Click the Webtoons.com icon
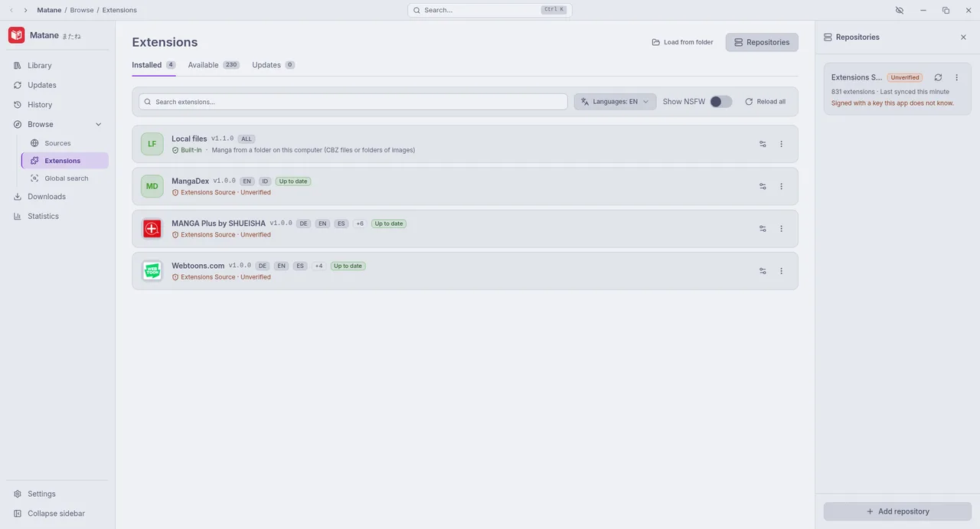980x529 pixels. pos(152,271)
